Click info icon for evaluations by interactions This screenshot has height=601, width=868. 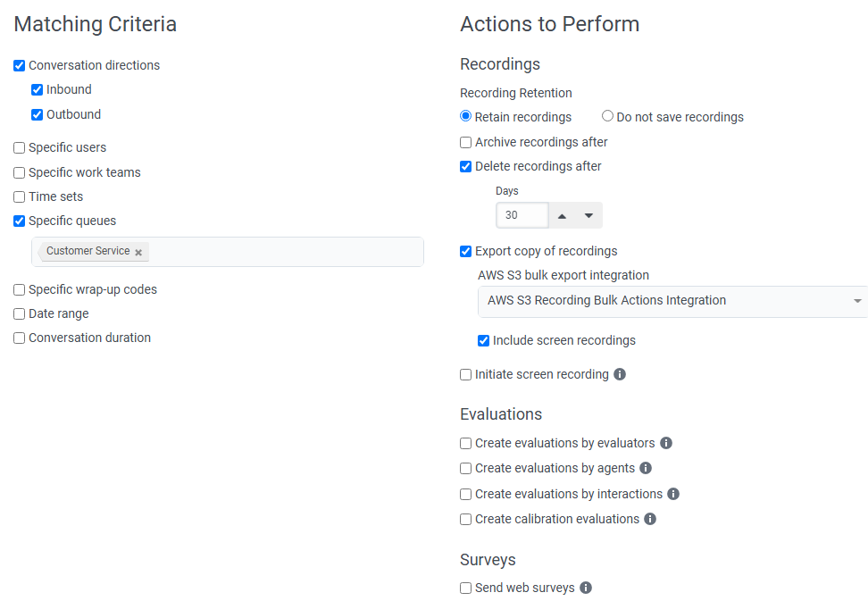coord(673,494)
